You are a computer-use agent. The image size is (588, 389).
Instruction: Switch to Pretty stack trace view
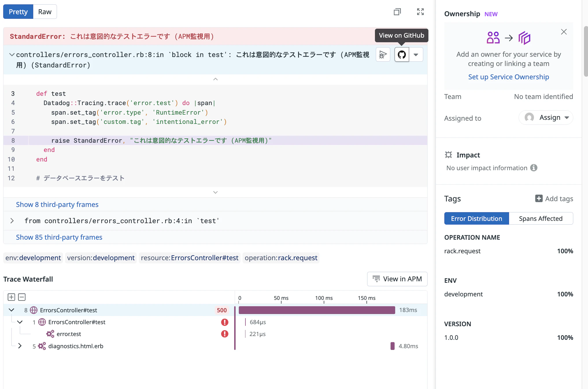click(x=18, y=12)
